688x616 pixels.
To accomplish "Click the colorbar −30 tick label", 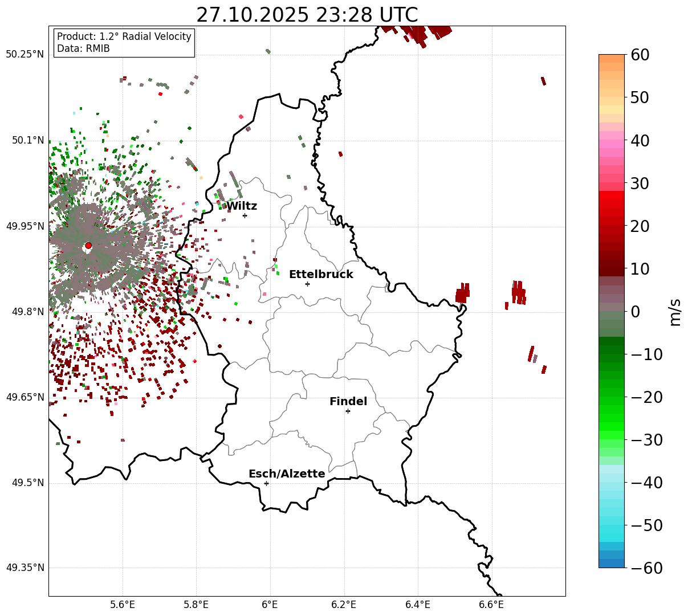I will 646,440.
